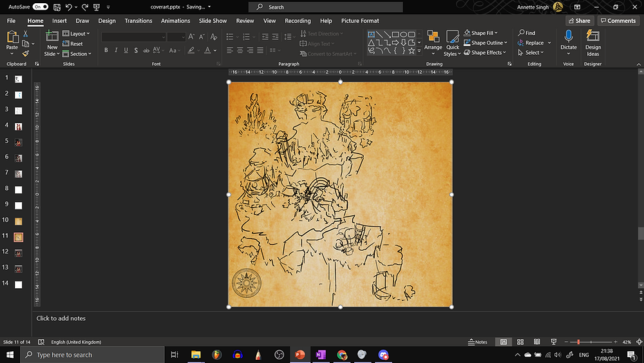The image size is (644, 363).
Task: Open the font size combo box
Action: pyautogui.click(x=176, y=37)
